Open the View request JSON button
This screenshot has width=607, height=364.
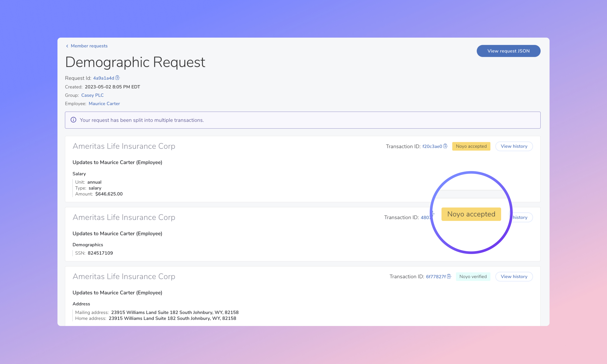tap(508, 51)
